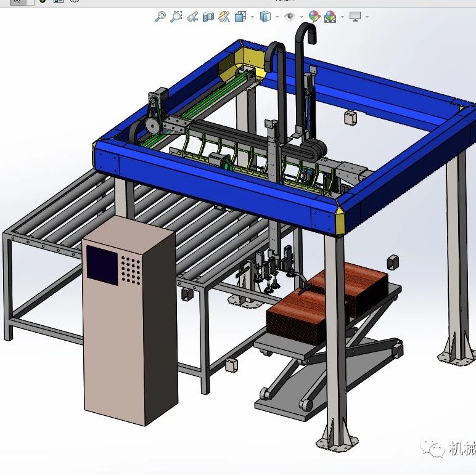Open the Edit Appearance color ball icon

[x=314, y=17]
